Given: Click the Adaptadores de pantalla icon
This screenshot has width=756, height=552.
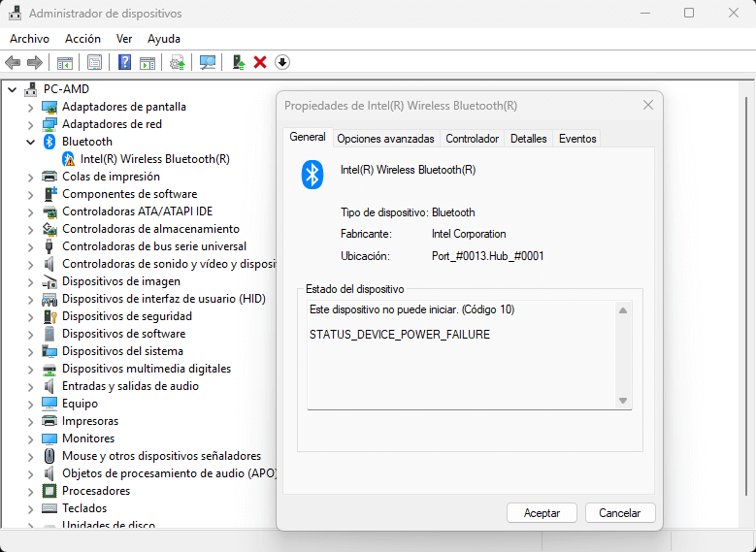Looking at the screenshot, I should coord(49,107).
